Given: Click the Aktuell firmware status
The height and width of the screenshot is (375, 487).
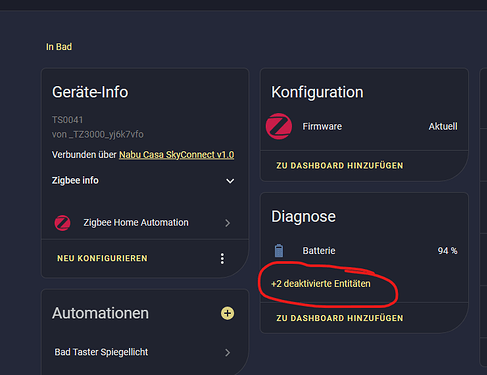Looking at the screenshot, I should [443, 126].
